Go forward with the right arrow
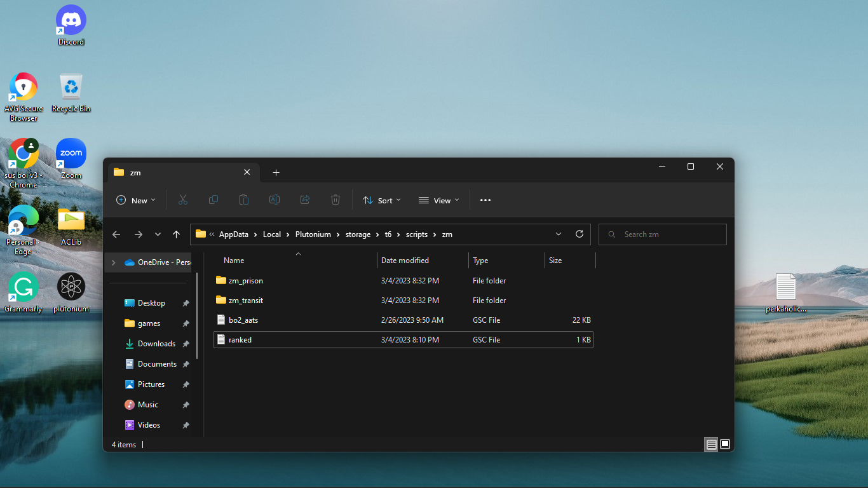Image resolution: width=868 pixels, height=488 pixels. [x=139, y=234]
